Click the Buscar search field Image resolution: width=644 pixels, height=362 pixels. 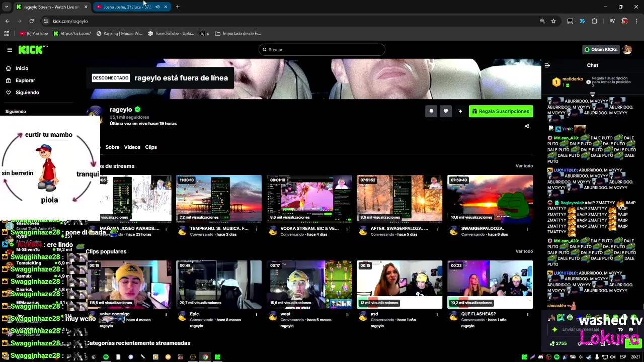pos(322,50)
